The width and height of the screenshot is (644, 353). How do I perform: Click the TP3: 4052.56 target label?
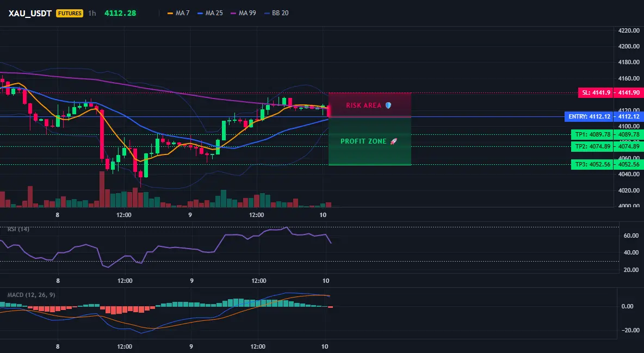coord(592,164)
